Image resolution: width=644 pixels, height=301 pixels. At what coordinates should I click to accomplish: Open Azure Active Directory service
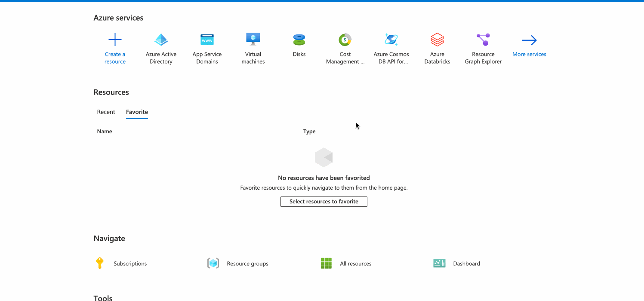coord(161,47)
